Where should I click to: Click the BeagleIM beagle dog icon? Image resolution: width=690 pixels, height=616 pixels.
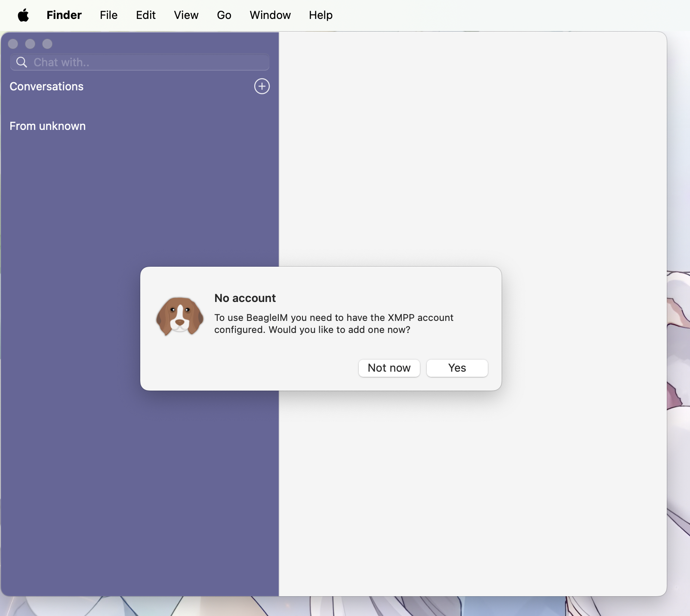pyautogui.click(x=180, y=317)
